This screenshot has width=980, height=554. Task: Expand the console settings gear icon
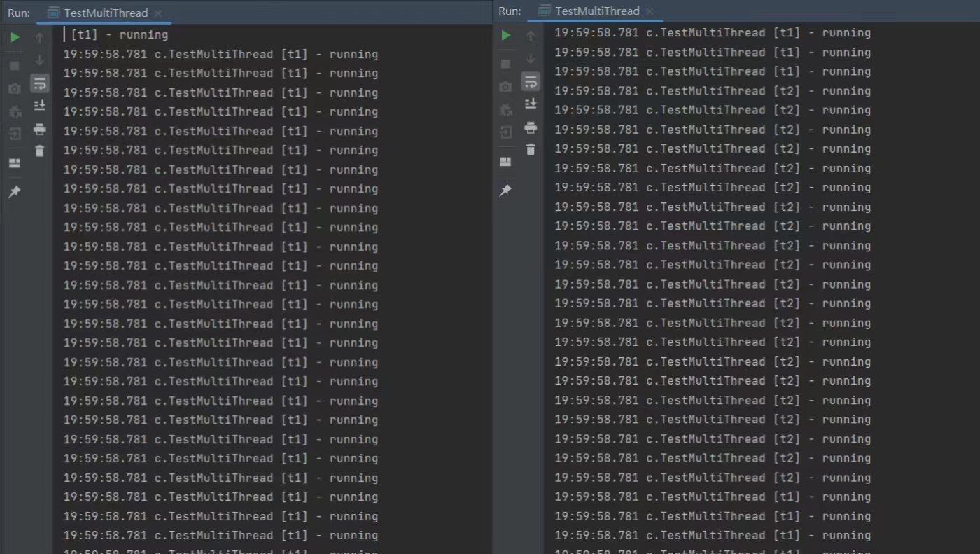pyautogui.click(x=14, y=110)
